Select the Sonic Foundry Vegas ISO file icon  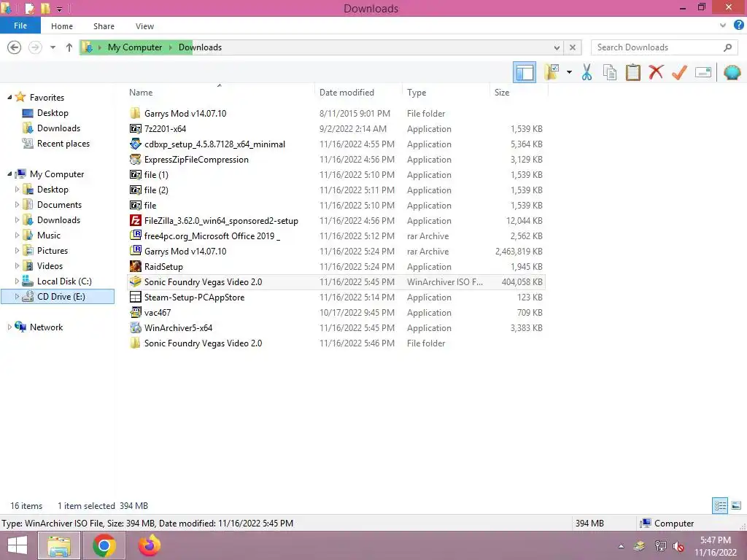coord(135,281)
